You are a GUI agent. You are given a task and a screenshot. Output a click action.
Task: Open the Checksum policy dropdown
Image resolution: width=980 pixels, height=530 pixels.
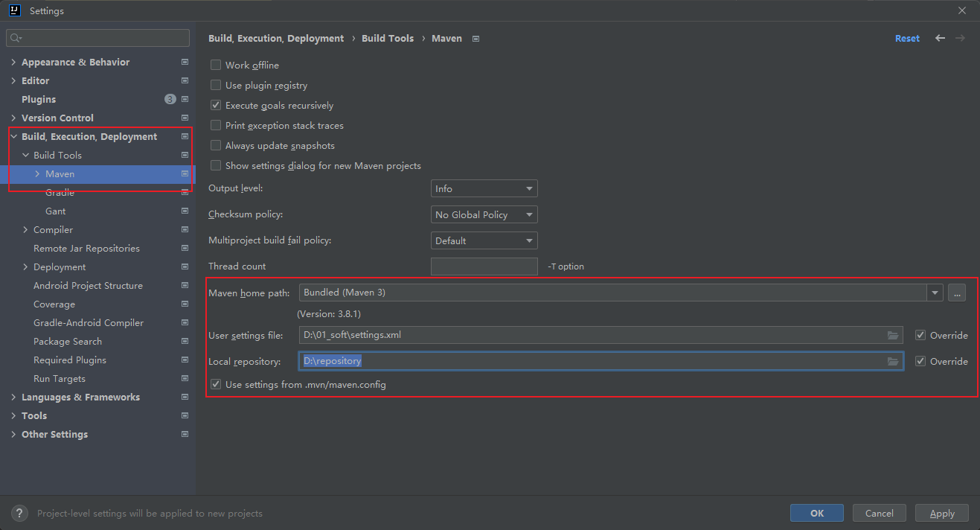[484, 215]
